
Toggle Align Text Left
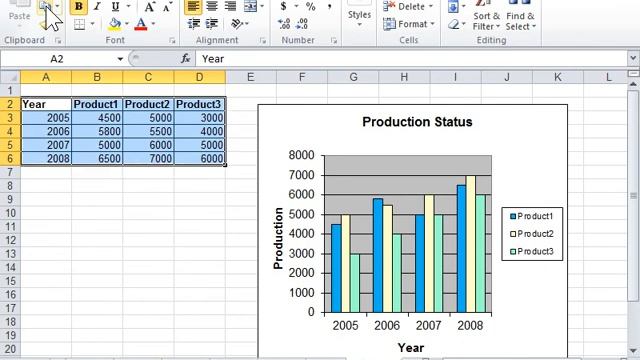[x=193, y=7]
